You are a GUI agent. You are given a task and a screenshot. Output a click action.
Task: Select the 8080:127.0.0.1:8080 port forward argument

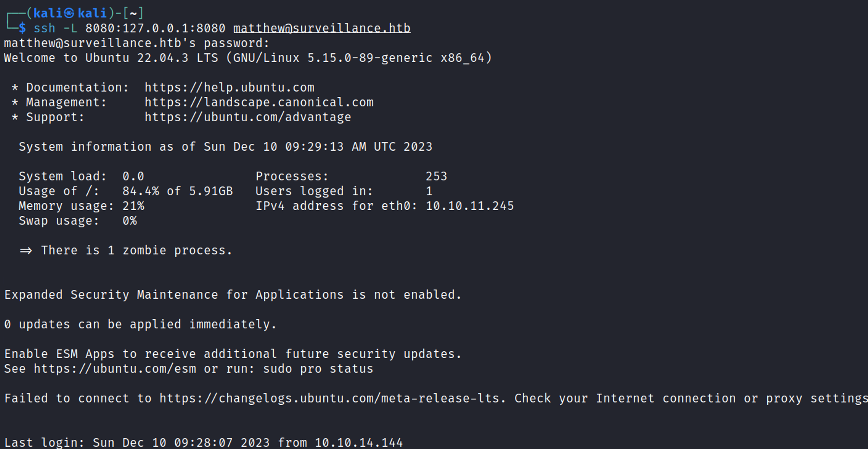[x=155, y=28]
